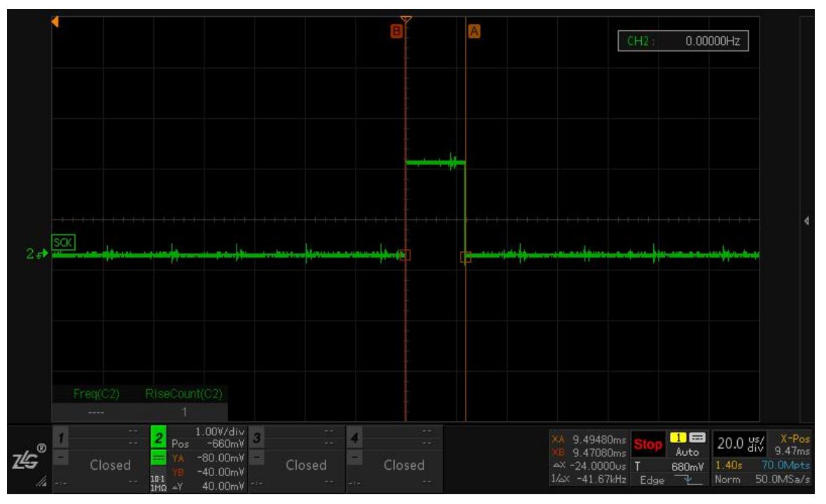Change the Auto trigger mode

click(687, 452)
